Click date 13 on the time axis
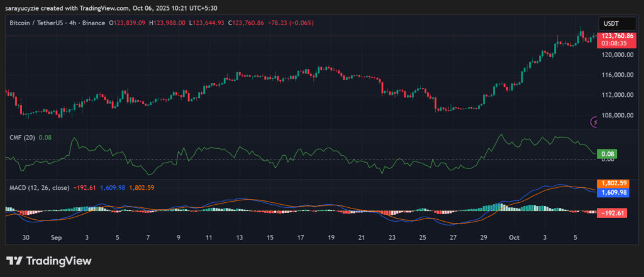Viewport: 644px width, 277px height. click(x=240, y=237)
